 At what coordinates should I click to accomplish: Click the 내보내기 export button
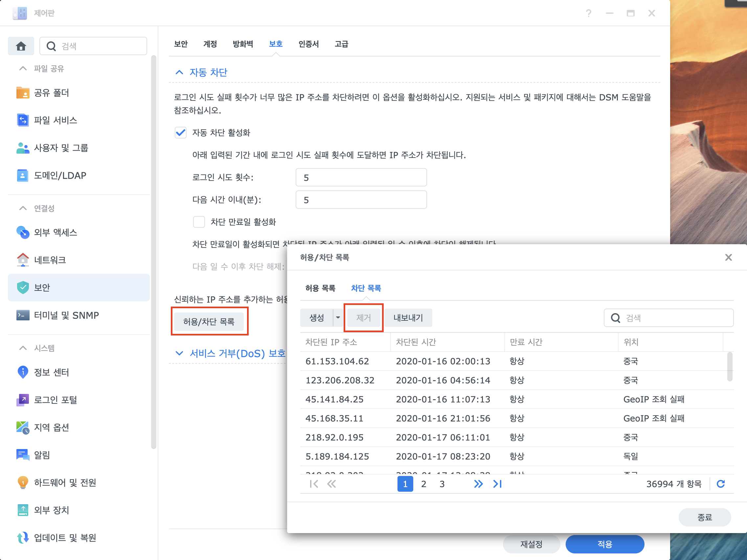tap(408, 317)
